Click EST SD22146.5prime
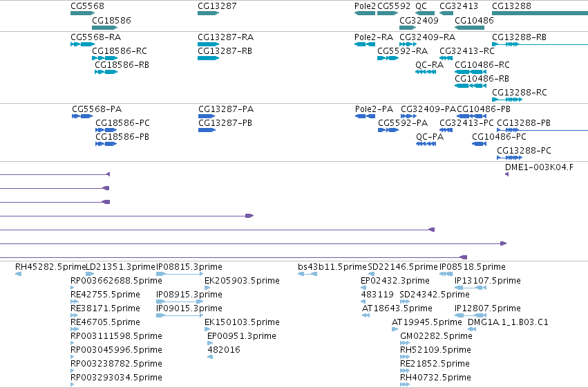The height and width of the screenshot is (388, 588). pyautogui.click(x=403, y=267)
